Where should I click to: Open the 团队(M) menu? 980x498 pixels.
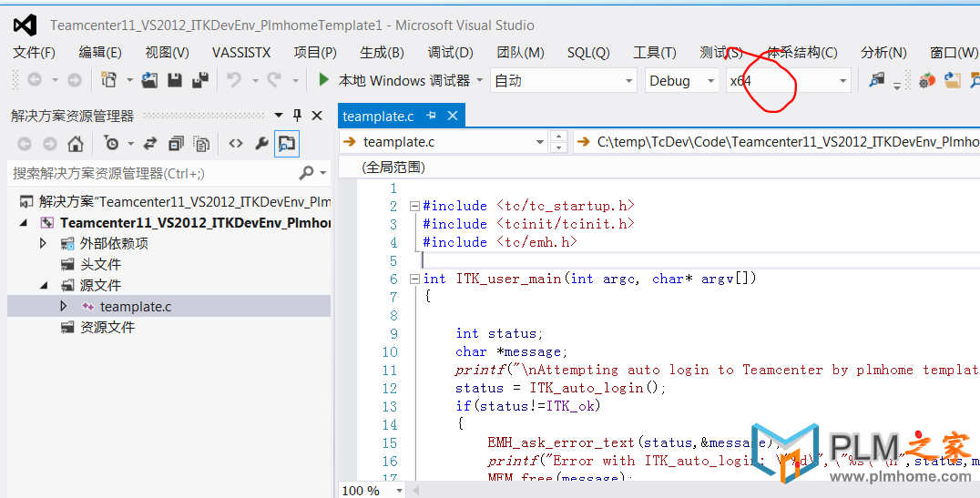point(521,53)
